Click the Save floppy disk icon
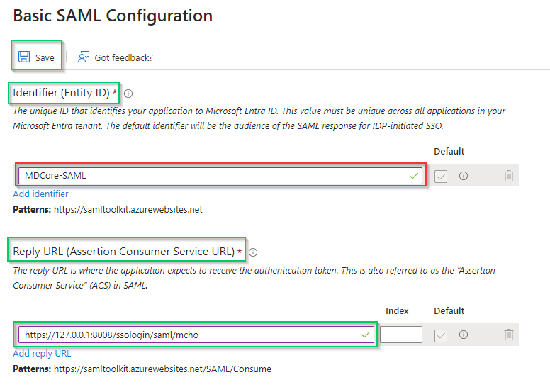This screenshot has width=550, height=392. click(x=24, y=57)
